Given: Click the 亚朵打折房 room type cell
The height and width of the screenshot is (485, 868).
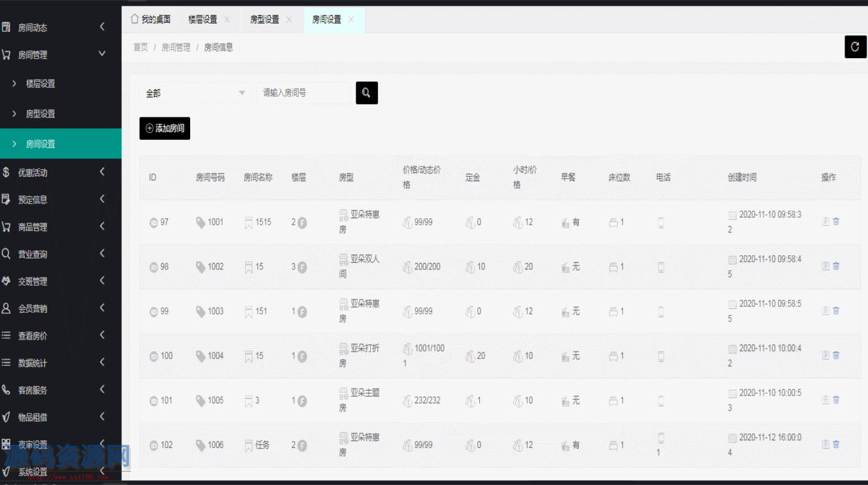Looking at the screenshot, I should click(x=359, y=355).
